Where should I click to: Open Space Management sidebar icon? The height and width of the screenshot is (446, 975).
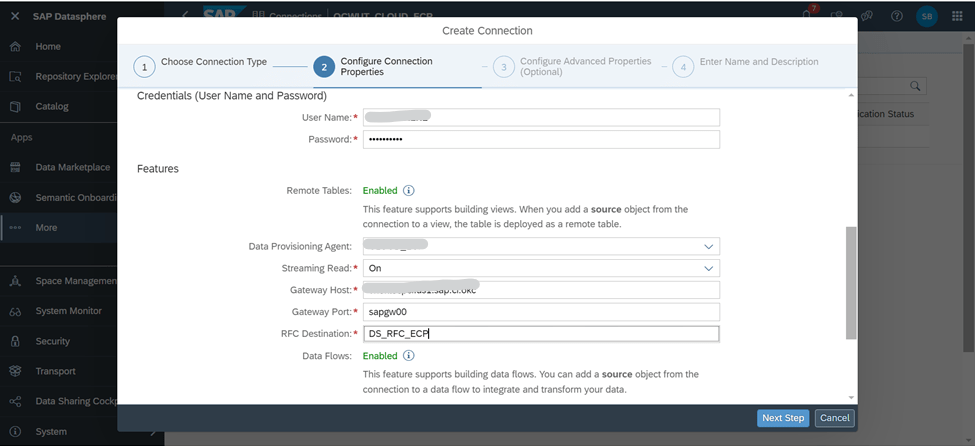click(16, 281)
